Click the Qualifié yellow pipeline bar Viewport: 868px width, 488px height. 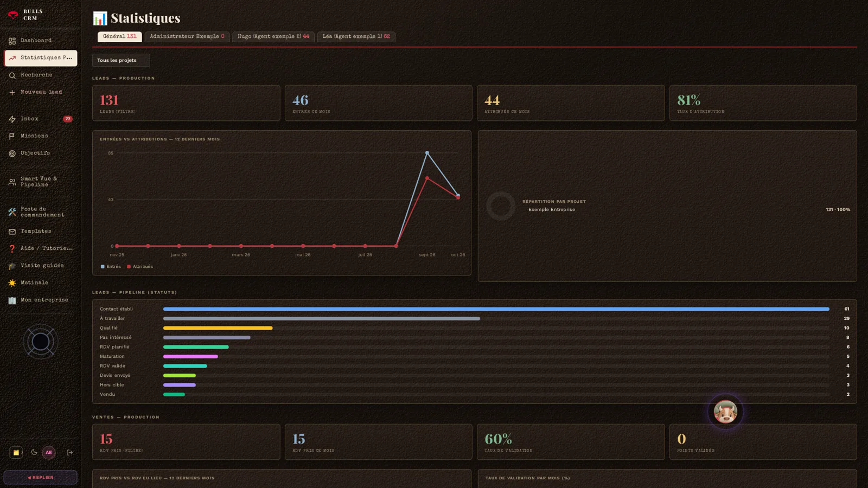pos(218,328)
